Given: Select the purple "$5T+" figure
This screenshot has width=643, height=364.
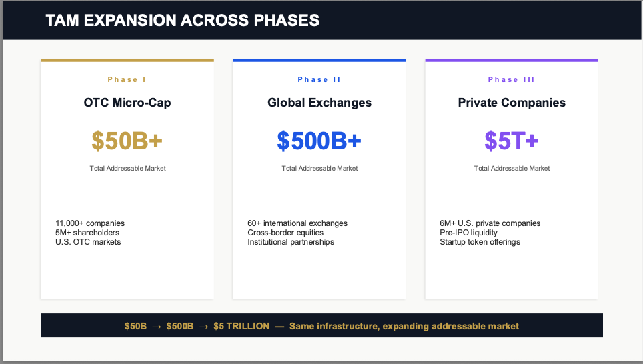Looking at the screenshot, I should 512,141.
